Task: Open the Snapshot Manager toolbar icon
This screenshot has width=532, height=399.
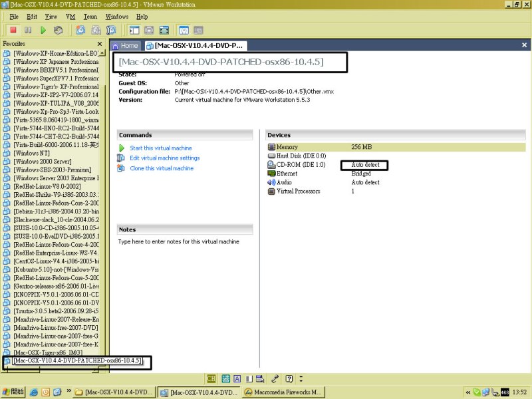Action: click(x=111, y=30)
